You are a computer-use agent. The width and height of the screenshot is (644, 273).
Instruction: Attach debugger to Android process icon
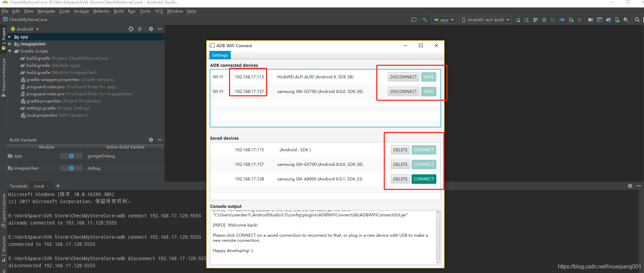click(x=571, y=20)
